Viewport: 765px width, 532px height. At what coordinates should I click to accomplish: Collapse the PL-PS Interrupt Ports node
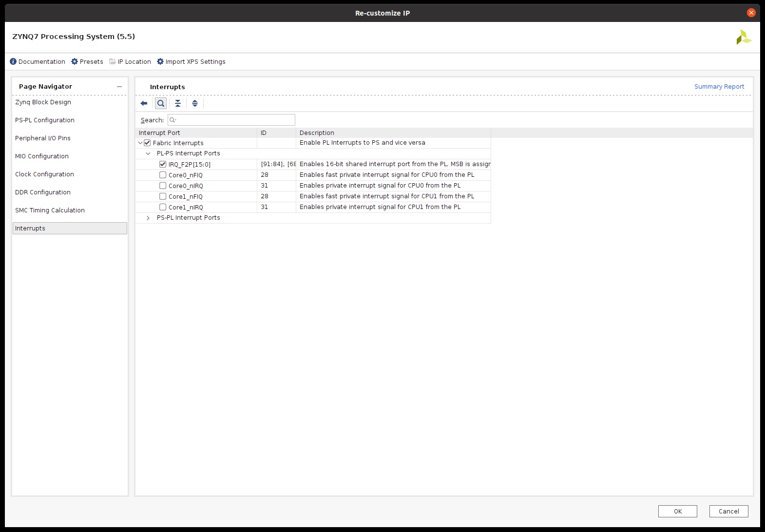(148, 153)
